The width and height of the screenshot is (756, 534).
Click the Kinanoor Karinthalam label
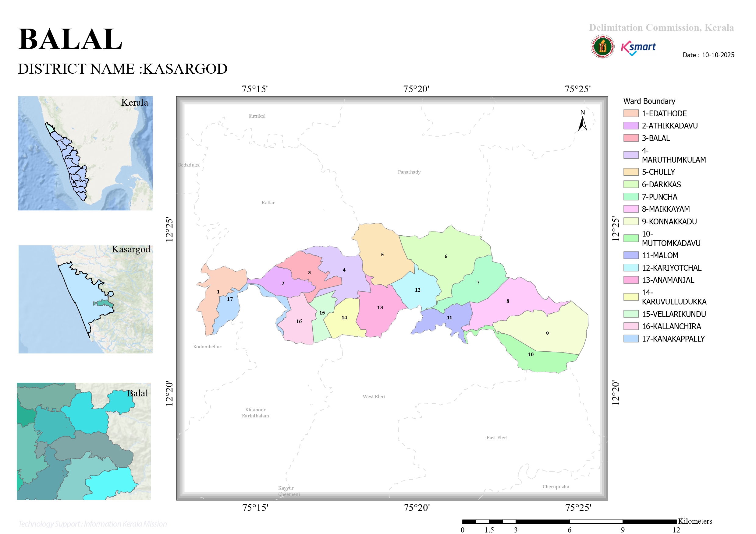click(256, 413)
